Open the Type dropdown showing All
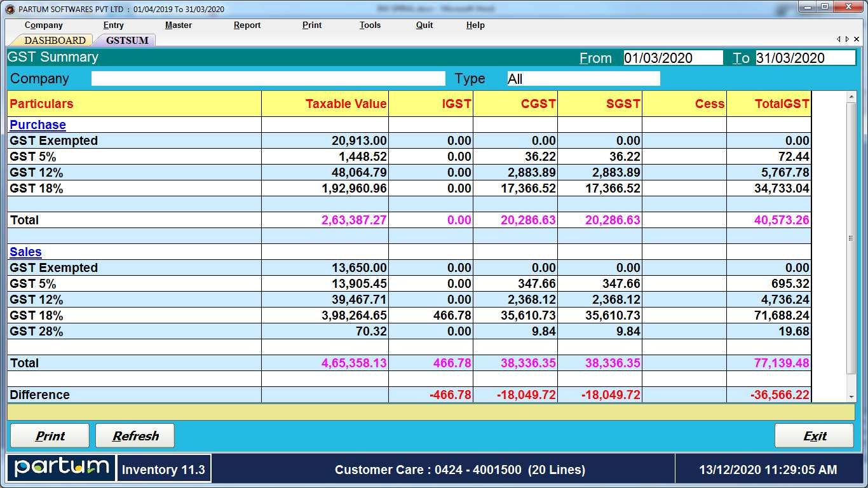The height and width of the screenshot is (488, 868). point(583,79)
